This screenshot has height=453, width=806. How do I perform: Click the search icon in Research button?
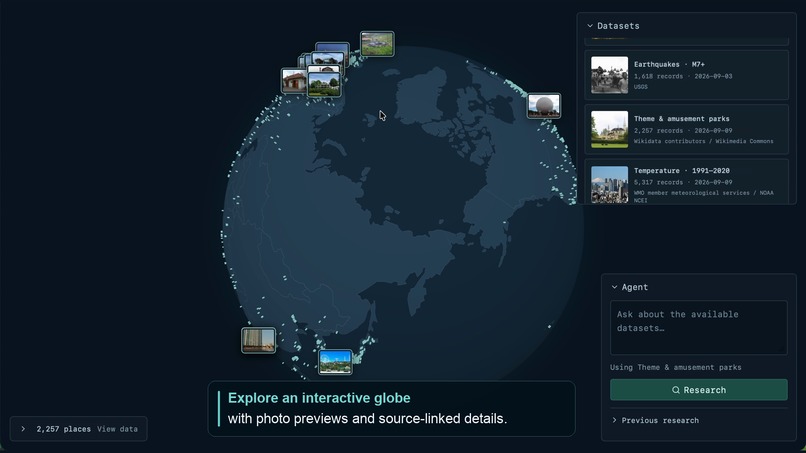pyautogui.click(x=676, y=390)
